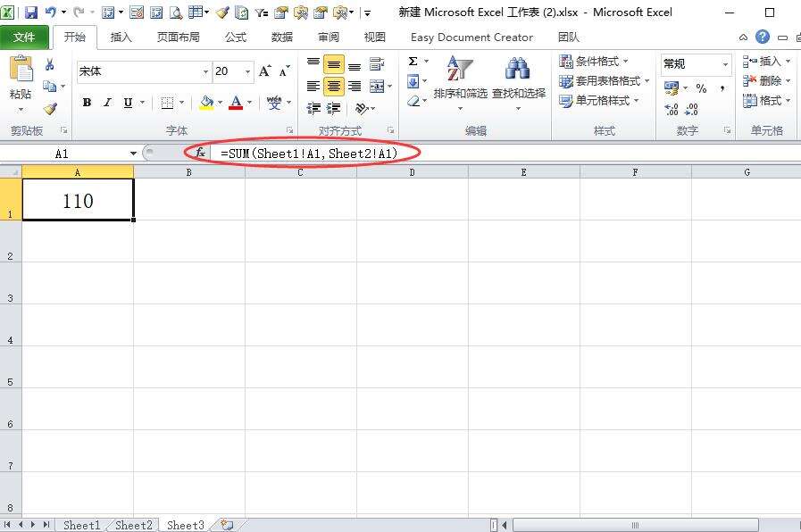This screenshot has height=532, width=801.
Task: Decrease font size with the small A
Action: click(x=284, y=71)
